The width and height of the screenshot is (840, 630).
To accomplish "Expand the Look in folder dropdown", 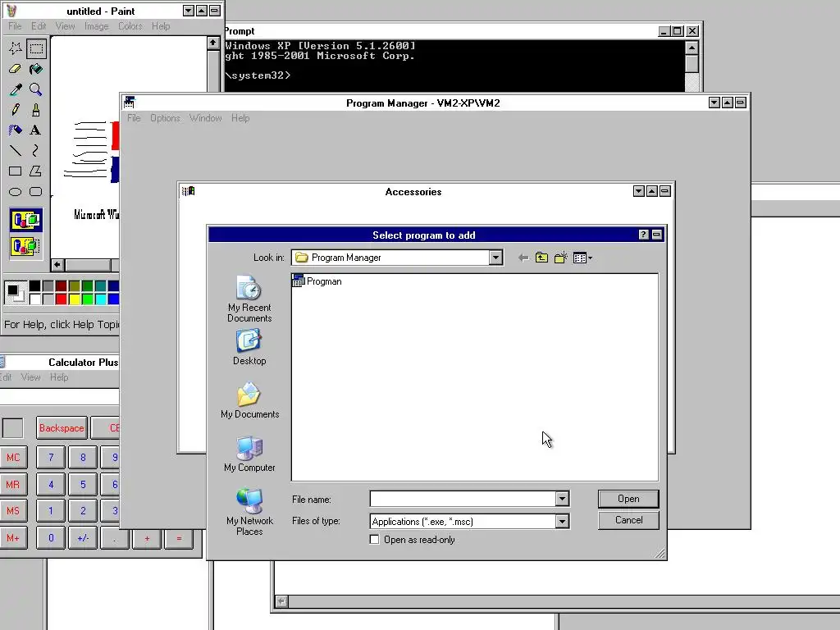I will [495, 258].
